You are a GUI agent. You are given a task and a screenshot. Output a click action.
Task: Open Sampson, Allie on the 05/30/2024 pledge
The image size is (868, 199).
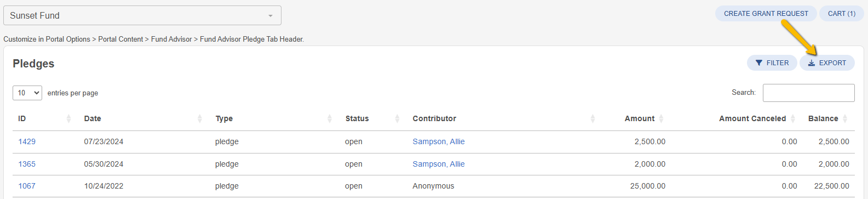click(439, 164)
